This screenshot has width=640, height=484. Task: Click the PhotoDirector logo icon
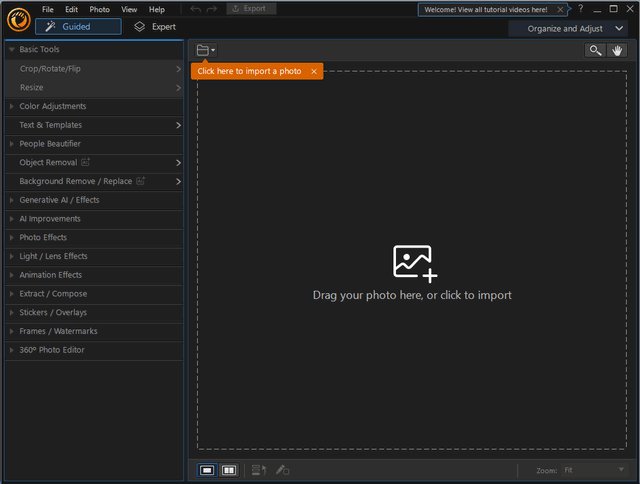(x=17, y=18)
